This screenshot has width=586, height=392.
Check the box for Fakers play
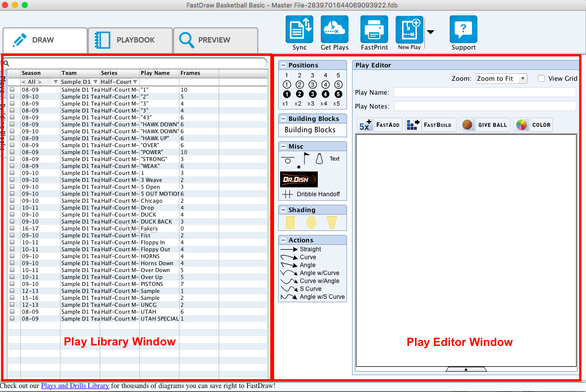click(12, 228)
